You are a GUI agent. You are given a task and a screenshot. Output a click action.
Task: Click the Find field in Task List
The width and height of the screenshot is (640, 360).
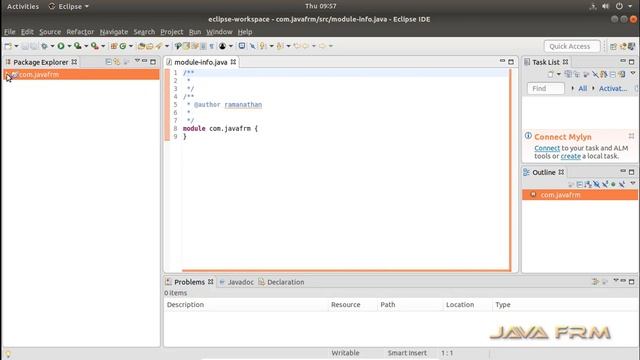pyautogui.click(x=546, y=89)
